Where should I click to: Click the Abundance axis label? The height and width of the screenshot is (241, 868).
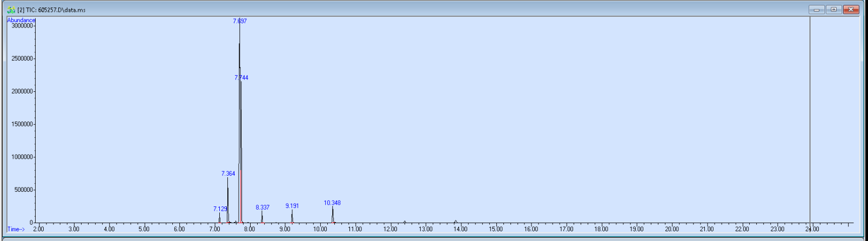pos(21,20)
